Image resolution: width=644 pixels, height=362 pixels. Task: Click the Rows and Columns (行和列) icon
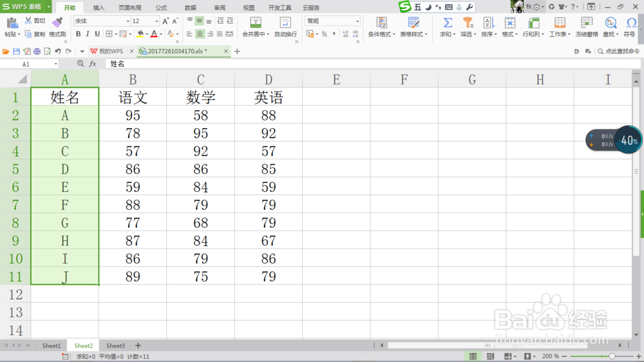(533, 23)
